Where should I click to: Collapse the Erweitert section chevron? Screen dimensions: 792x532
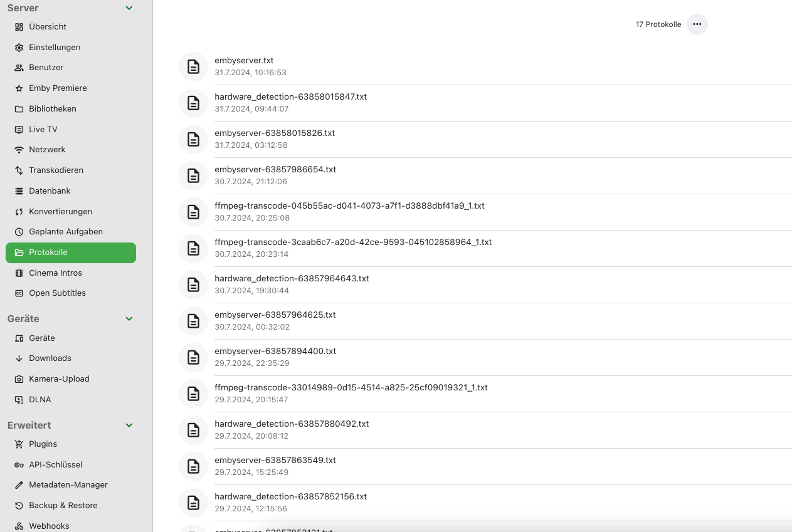(x=129, y=425)
